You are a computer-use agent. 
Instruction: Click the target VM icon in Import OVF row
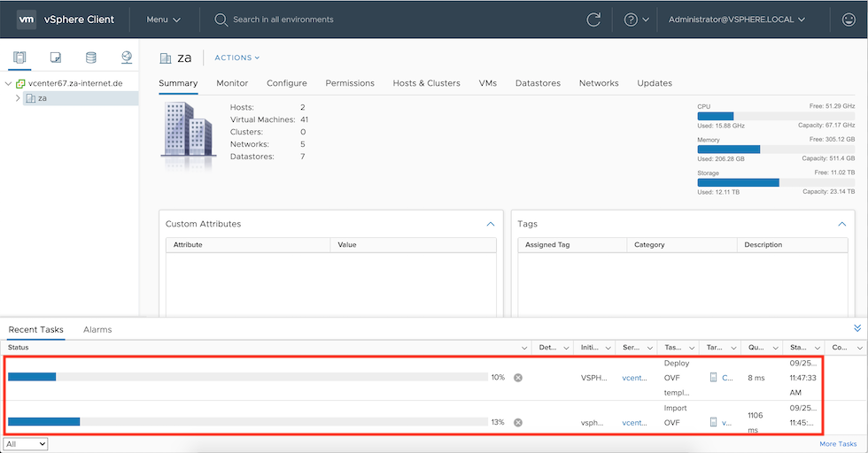(713, 423)
